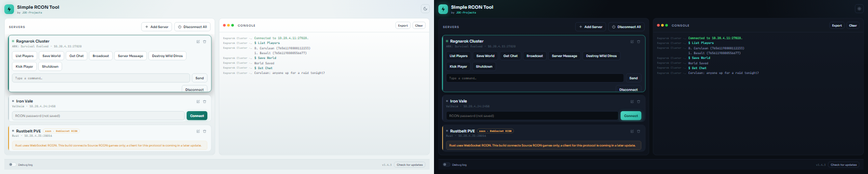Delete Ragnarok Cluster server in light window
The height and width of the screenshot is (174, 868).
tap(204, 42)
